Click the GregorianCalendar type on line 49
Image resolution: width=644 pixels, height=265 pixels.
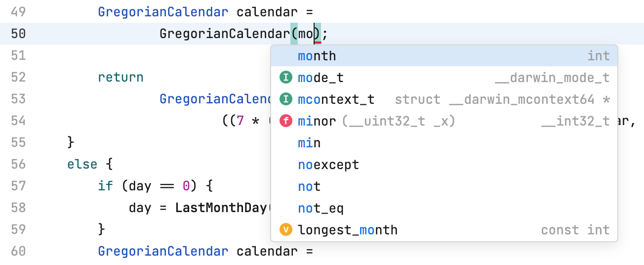(x=163, y=12)
